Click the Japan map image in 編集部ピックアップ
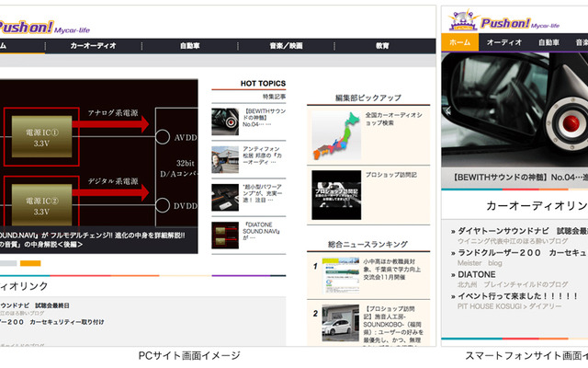Image resolution: width=588 pixels, height=368 pixels. tap(336, 135)
